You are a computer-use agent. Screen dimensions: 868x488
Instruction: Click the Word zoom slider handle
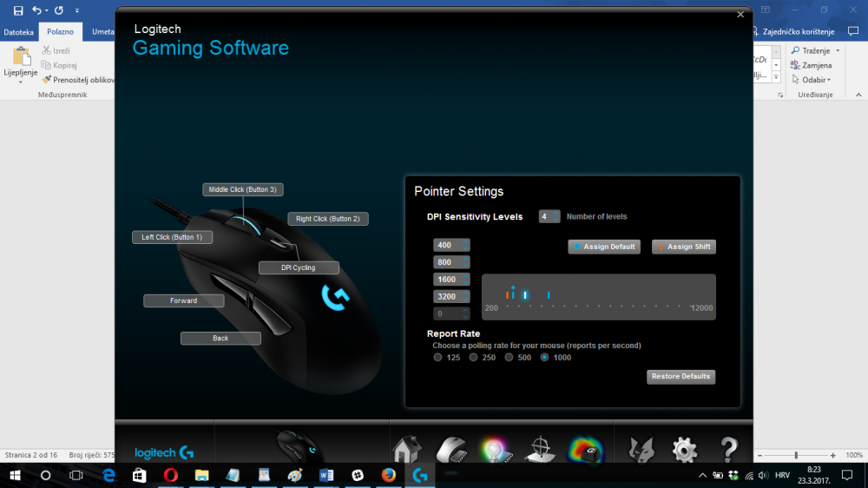[x=796, y=455]
